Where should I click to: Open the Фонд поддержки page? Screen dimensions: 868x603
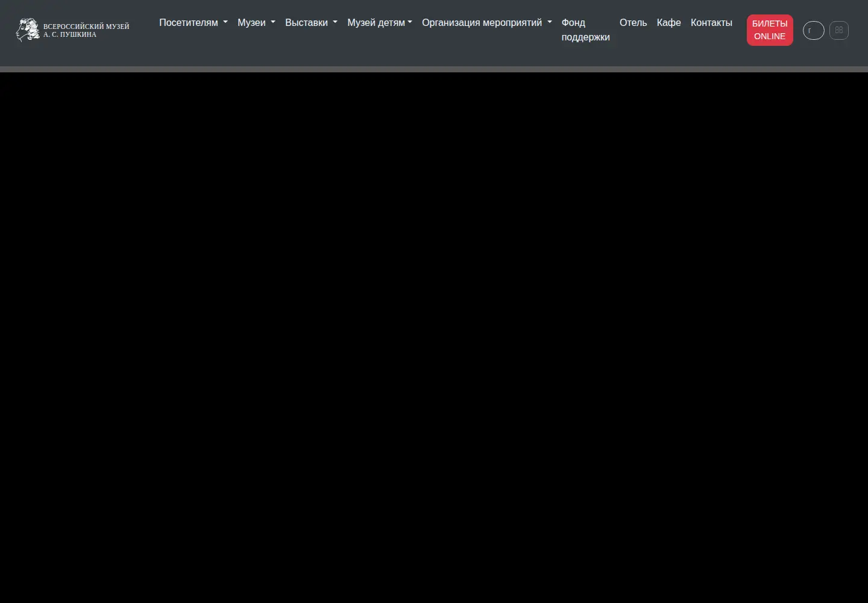tap(585, 30)
